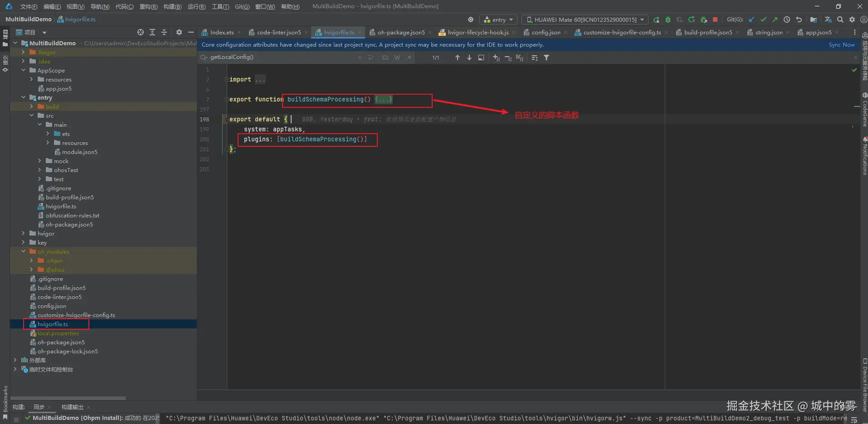Click the Git update project arrow
868x424 pixels.
click(x=751, y=19)
